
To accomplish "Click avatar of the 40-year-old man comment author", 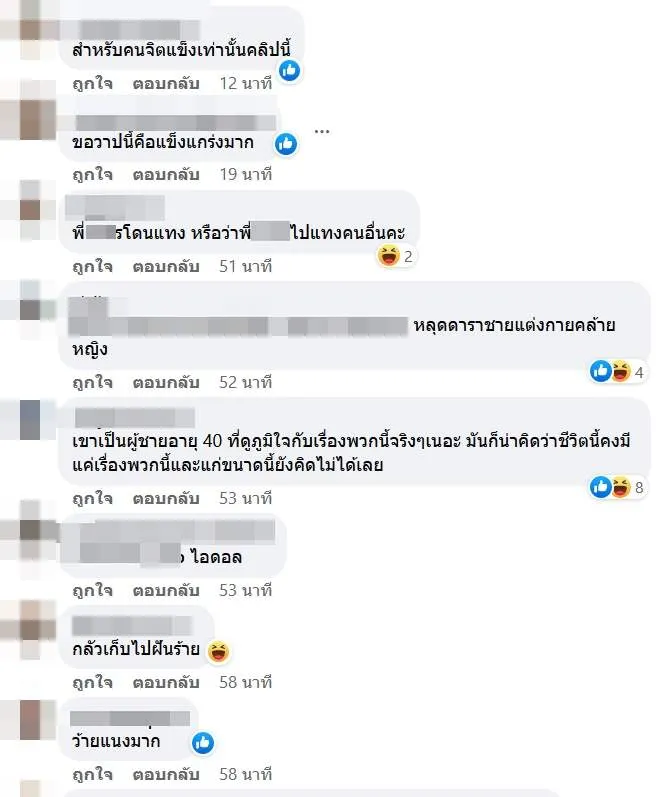I will [31, 420].
